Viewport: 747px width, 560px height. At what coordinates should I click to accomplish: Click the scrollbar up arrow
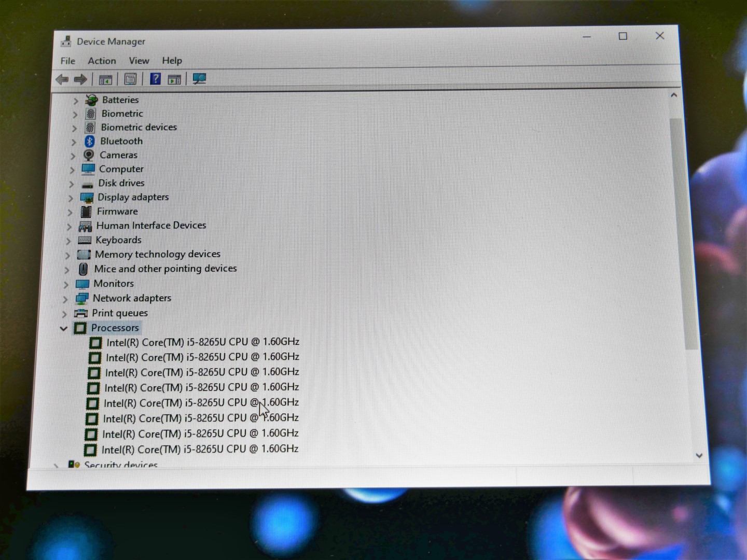[674, 95]
